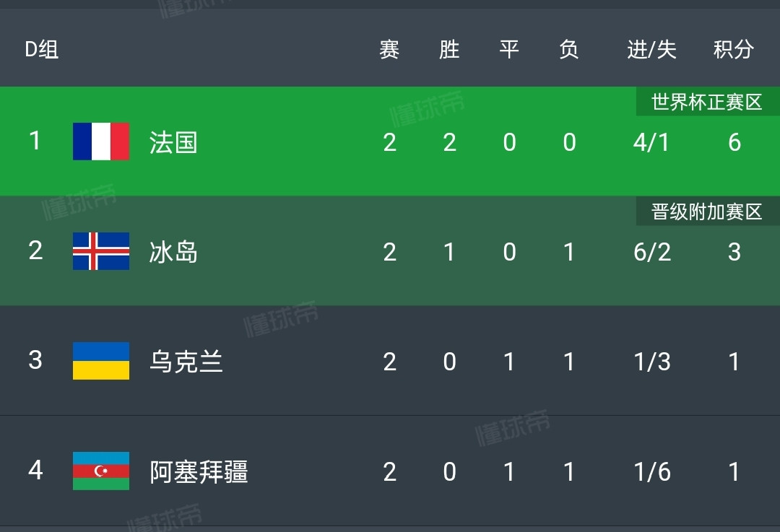The width and height of the screenshot is (780, 532).
Task: Click France's 6 points value
Action: pos(734,142)
